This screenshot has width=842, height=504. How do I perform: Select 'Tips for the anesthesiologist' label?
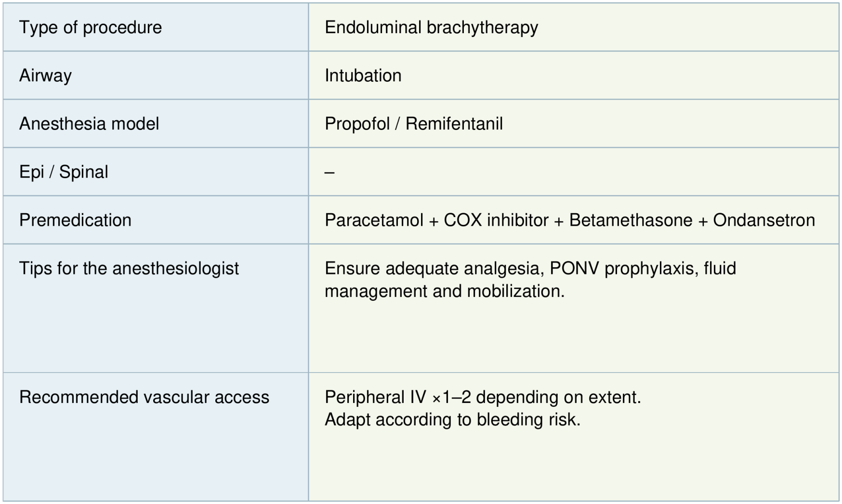point(129,268)
